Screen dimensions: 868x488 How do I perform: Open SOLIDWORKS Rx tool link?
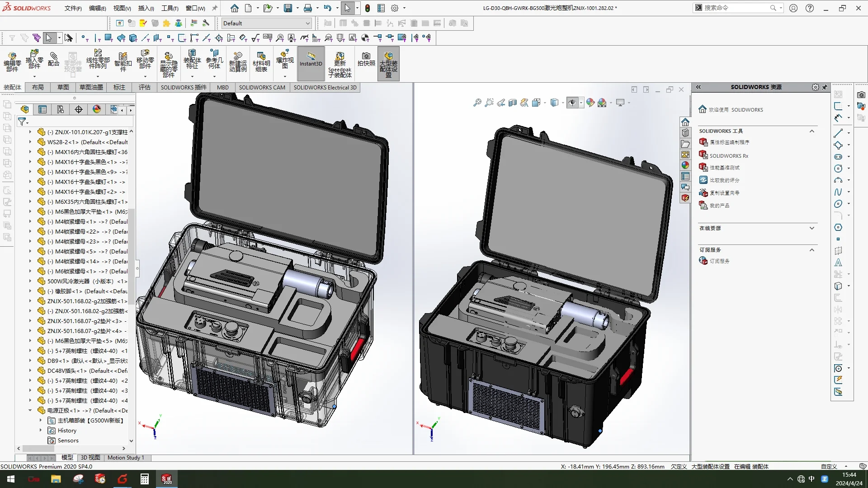pyautogui.click(x=728, y=156)
